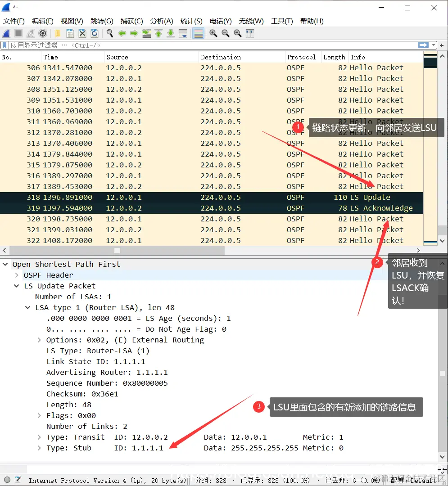Open a capture file with the folder icon

pos(58,33)
